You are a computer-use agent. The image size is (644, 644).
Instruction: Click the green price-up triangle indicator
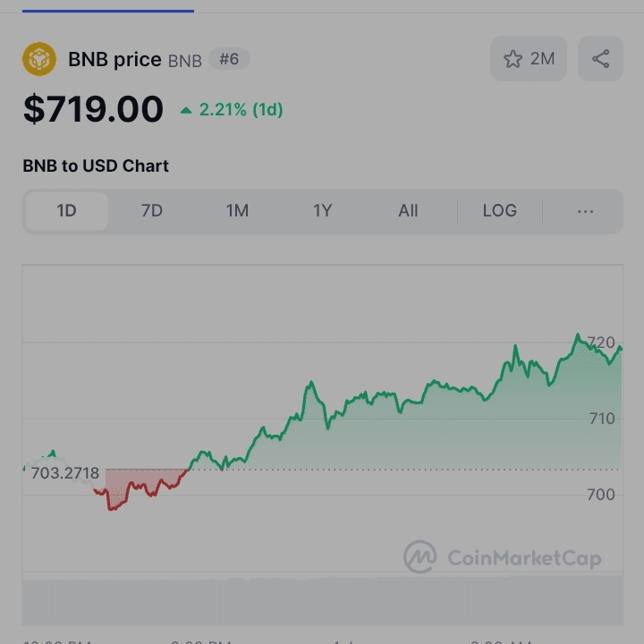click(x=186, y=110)
